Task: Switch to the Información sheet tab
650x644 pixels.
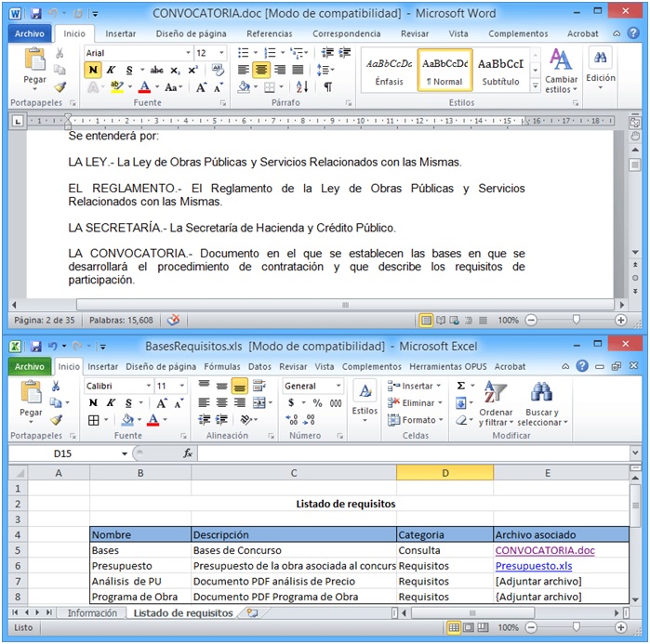Action: (92, 613)
